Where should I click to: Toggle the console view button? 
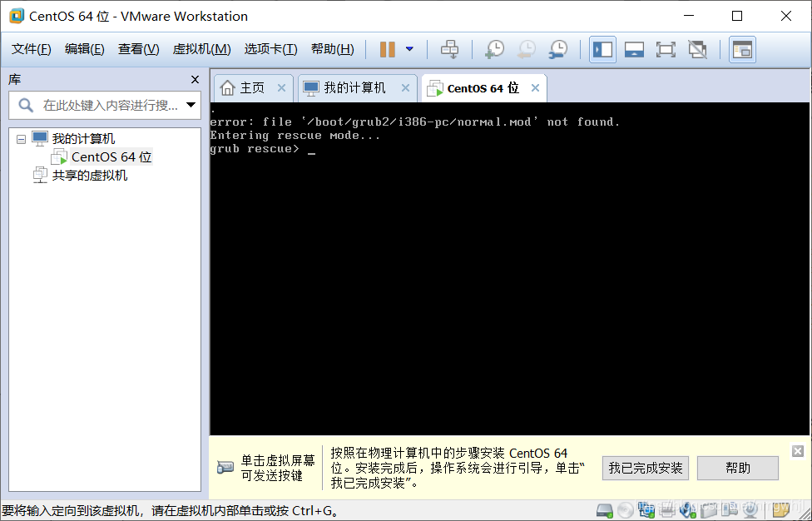click(743, 50)
